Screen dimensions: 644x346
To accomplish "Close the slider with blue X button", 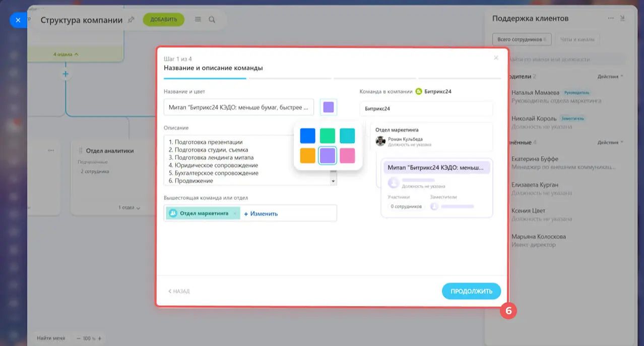I will pyautogui.click(x=18, y=20).
